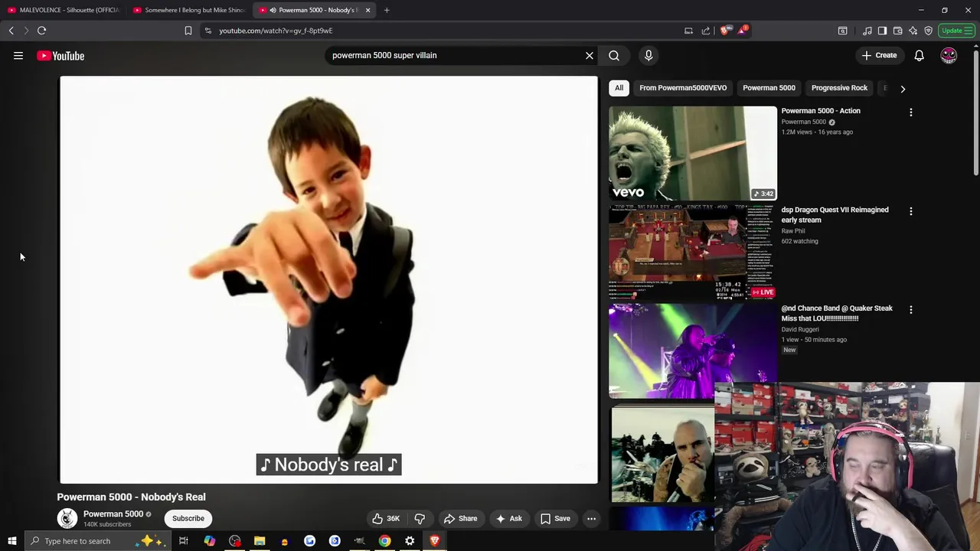Open Brave Rewards triangle icon
This screenshot has width=980, height=551.
pos(742,30)
